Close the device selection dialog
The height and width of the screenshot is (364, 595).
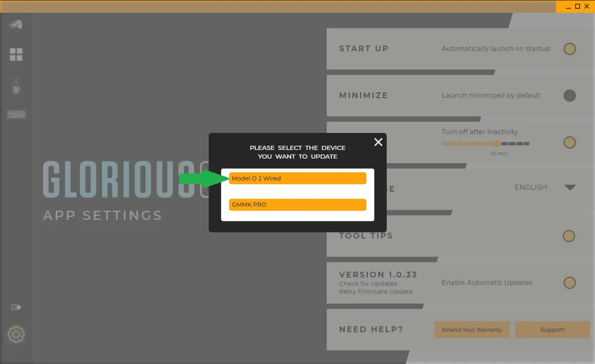coord(378,142)
